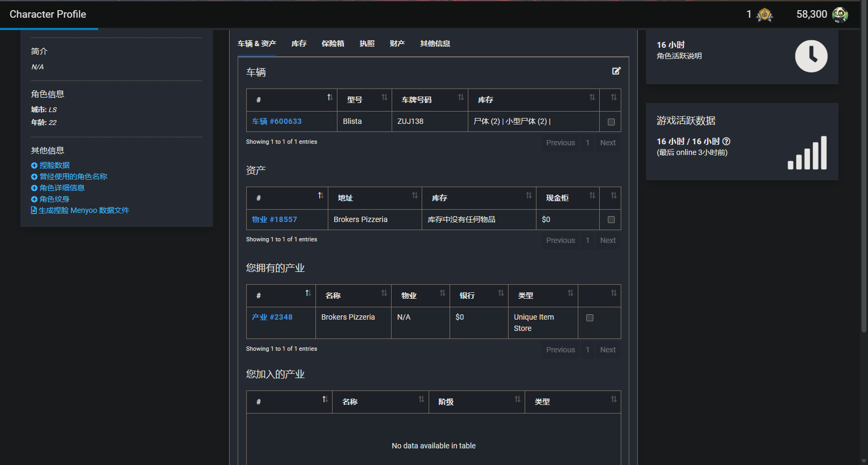Click the badge icon next to number 1
This screenshot has width=868, height=465.
tap(764, 14)
